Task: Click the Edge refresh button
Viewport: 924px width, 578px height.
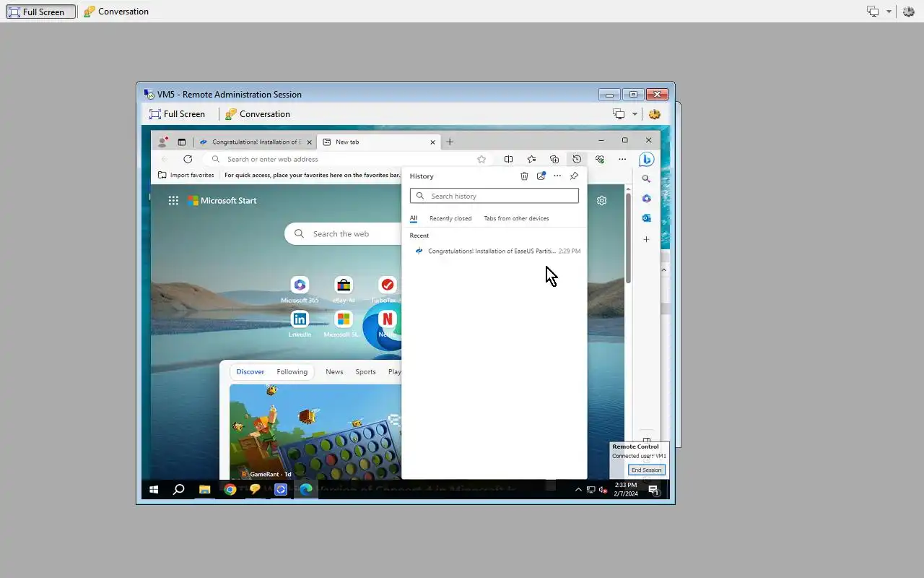Action: point(188,159)
